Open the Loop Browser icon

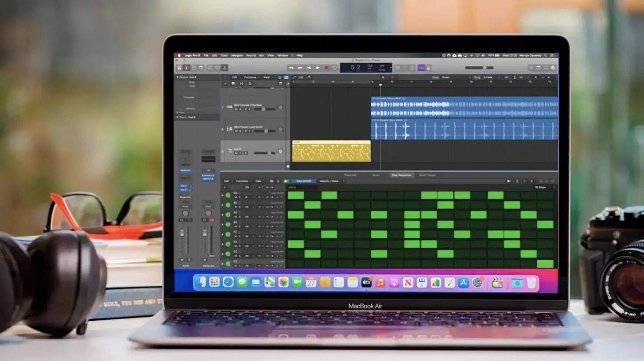click(546, 68)
